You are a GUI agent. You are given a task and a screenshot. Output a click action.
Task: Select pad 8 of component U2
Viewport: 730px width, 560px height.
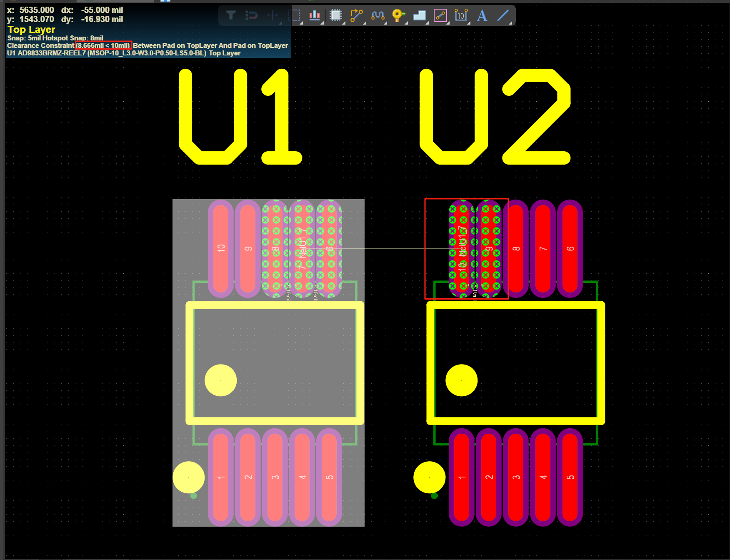point(516,249)
